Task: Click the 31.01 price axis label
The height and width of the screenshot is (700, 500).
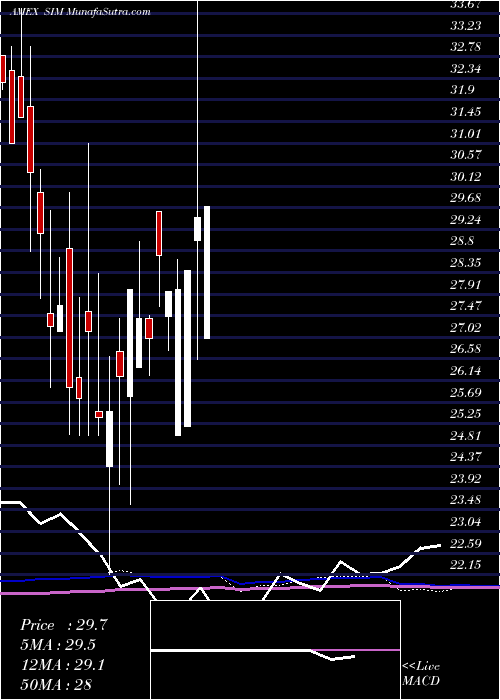Action: [466, 133]
